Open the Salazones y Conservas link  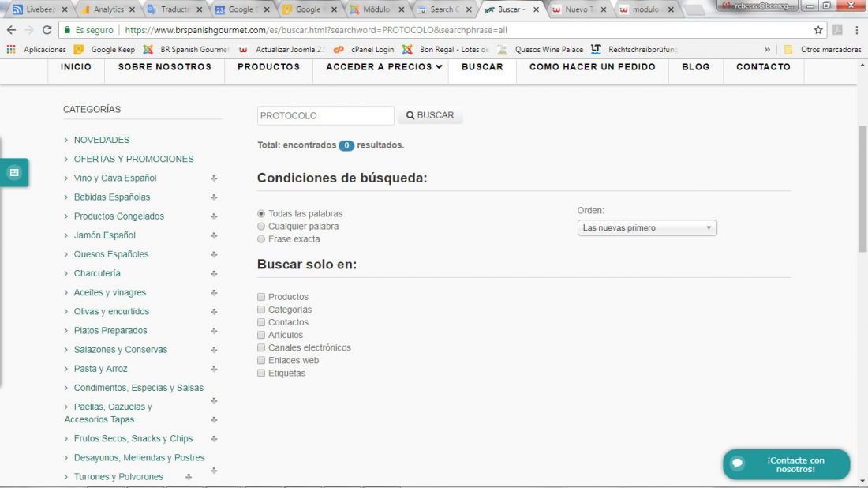coord(121,350)
